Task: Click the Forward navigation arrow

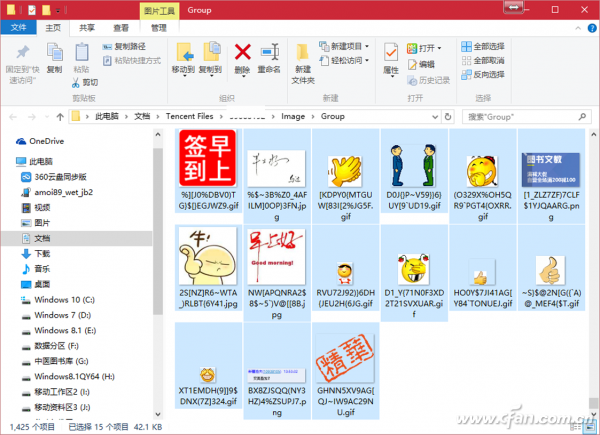Action: tap(32, 117)
